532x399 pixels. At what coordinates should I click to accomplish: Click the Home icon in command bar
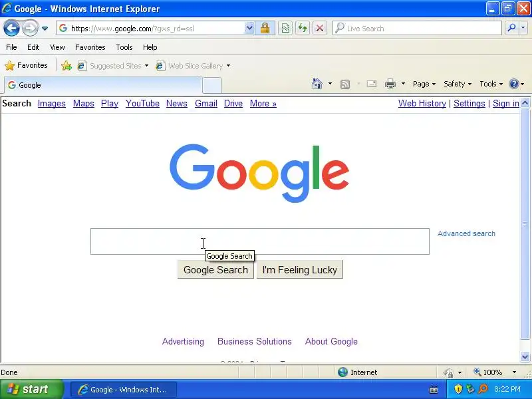(x=317, y=84)
